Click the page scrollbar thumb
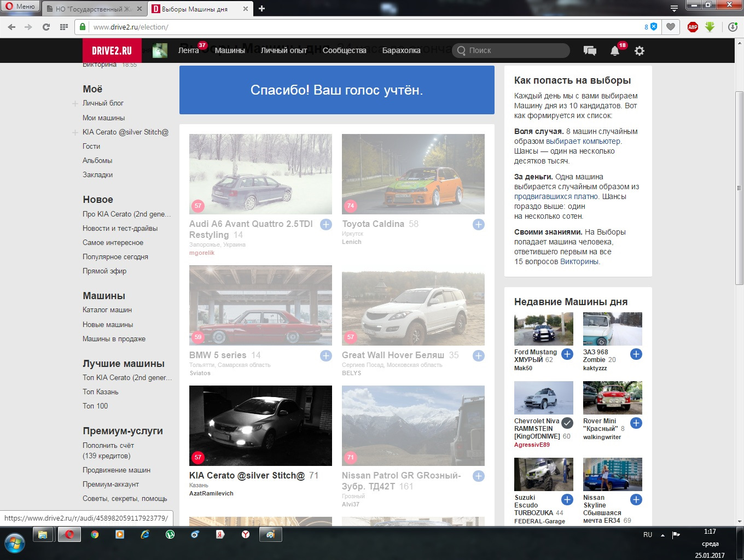The image size is (744, 560). (739, 187)
